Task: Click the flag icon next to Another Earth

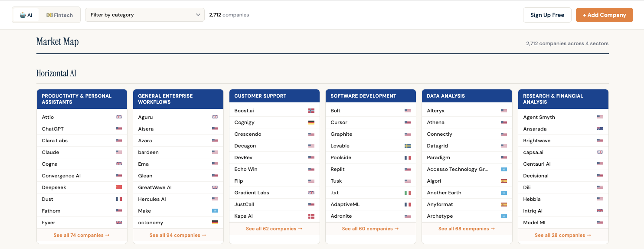Action: click(x=504, y=193)
